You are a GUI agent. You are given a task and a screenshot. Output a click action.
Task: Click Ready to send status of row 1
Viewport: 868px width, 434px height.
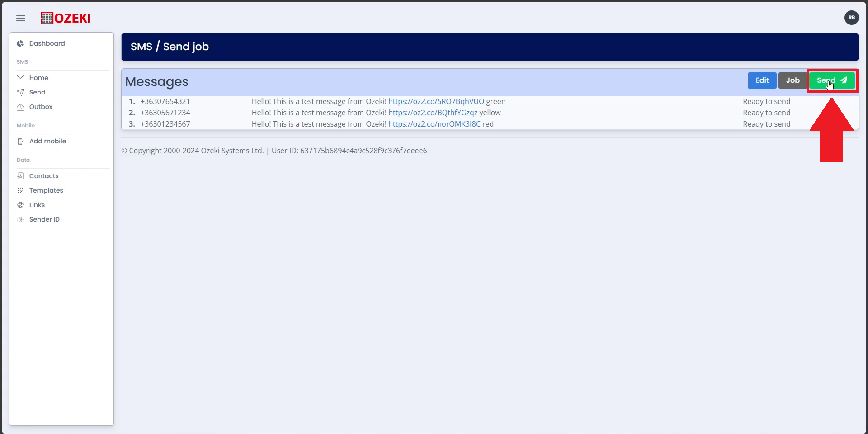coord(767,101)
